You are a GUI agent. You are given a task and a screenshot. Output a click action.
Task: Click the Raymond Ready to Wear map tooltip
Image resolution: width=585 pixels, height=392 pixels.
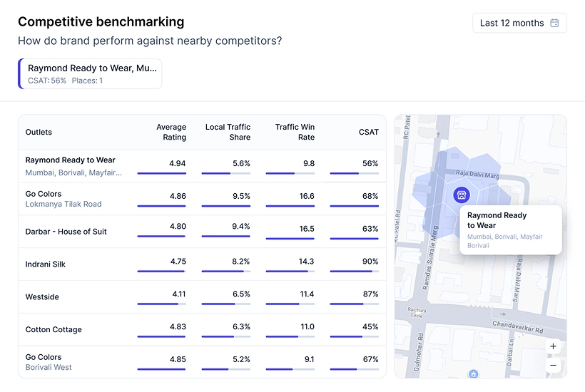pyautogui.click(x=509, y=229)
